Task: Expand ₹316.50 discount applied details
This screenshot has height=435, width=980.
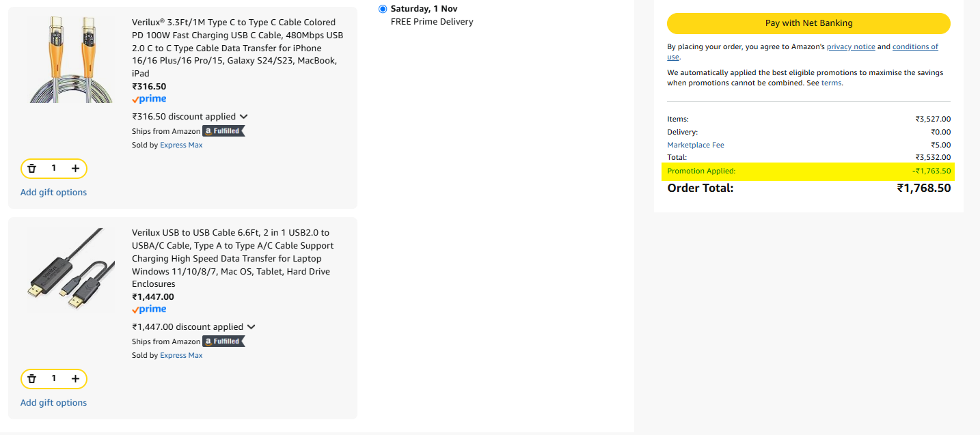Action: [x=244, y=117]
